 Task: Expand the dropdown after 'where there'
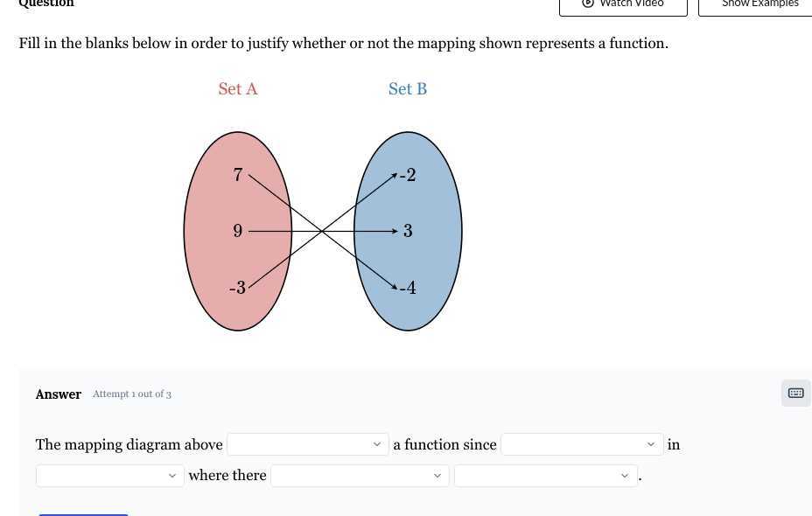tap(358, 475)
